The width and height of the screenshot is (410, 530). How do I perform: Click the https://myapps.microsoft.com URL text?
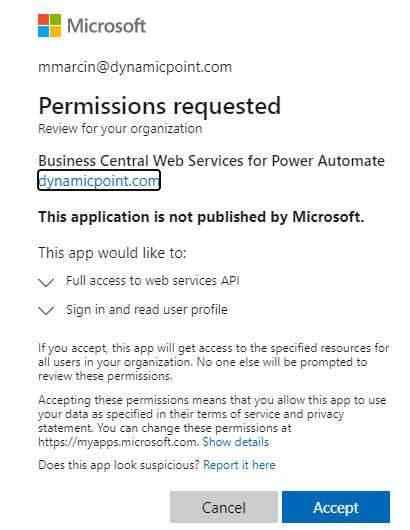pos(118,442)
